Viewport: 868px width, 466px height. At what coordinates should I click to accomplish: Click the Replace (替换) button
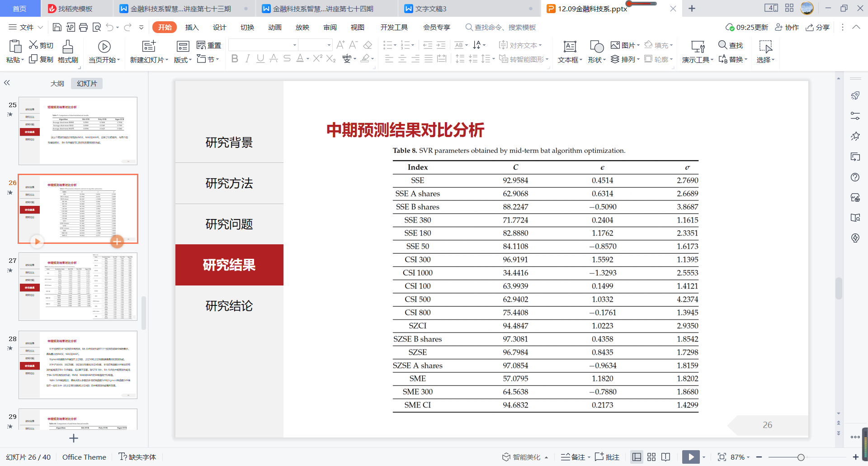pos(732,59)
